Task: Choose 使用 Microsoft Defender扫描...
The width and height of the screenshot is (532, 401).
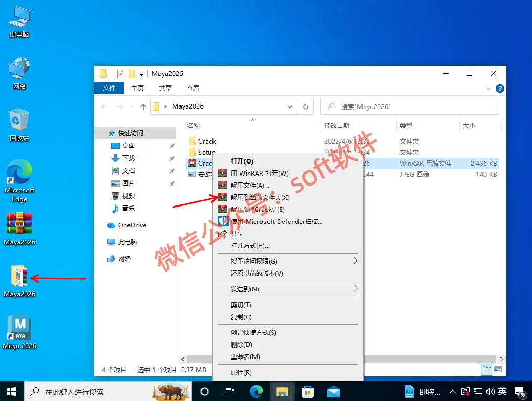Action: 288,221
